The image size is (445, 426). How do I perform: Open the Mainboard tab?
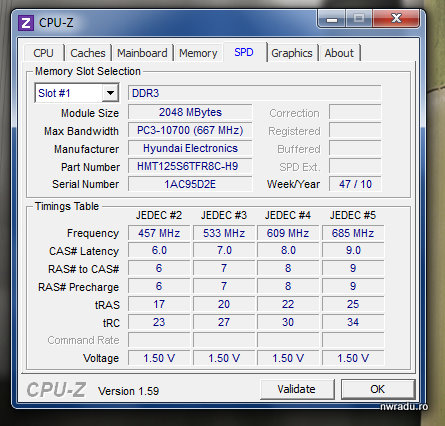[x=142, y=53]
